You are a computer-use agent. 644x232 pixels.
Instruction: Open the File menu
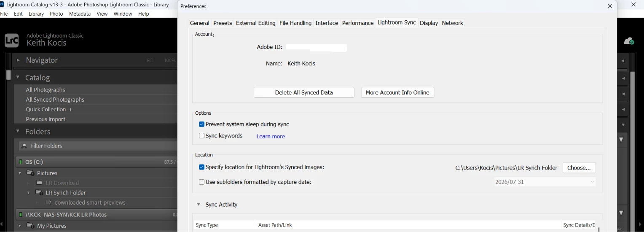4,13
